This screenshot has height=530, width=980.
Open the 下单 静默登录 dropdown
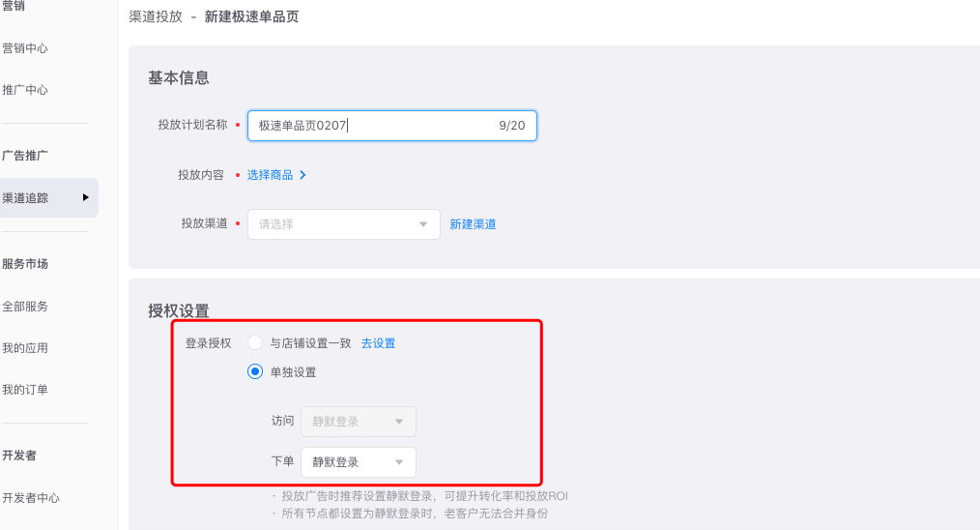(x=359, y=462)
